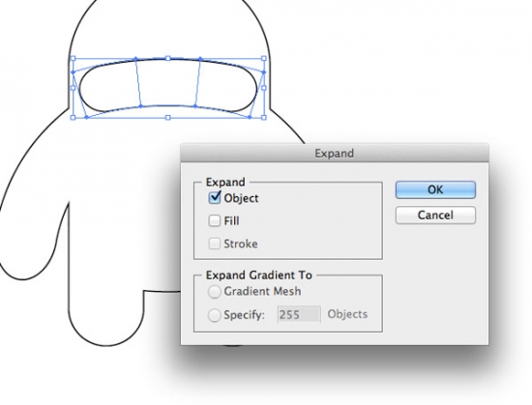The width and height of the screenshot is (532, 405).
Task: Toggle the Stroke checkbox
Action: coord(215,244)
